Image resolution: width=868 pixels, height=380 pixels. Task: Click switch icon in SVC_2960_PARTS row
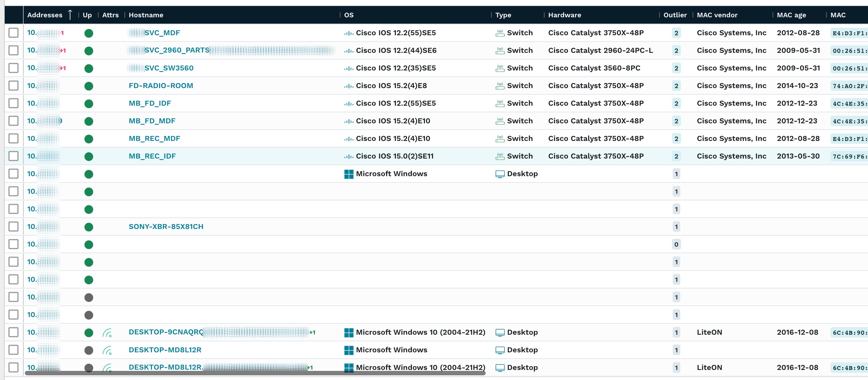[500, 50]
